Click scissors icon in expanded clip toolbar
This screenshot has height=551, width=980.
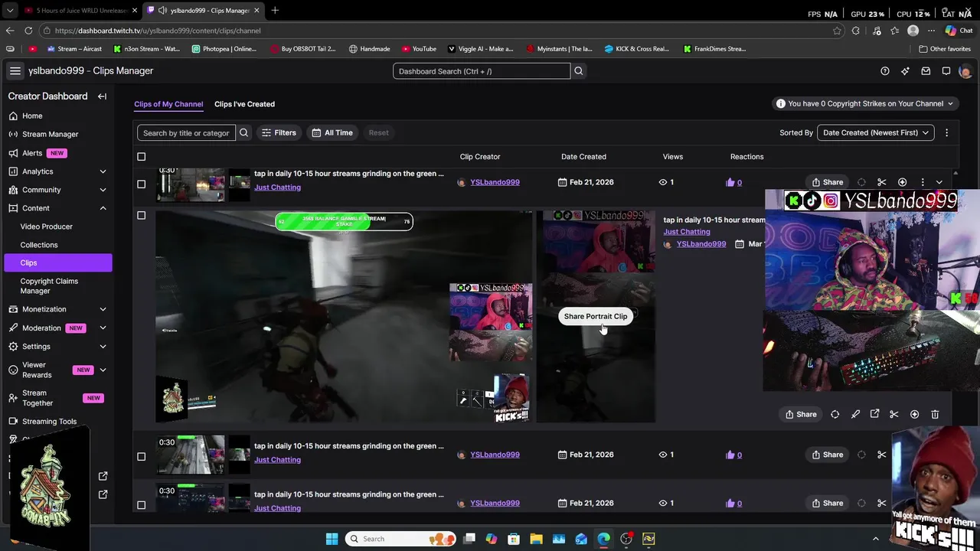tap(894, 414)
